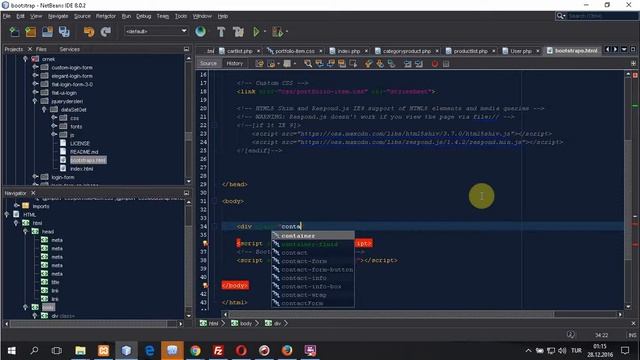Select index.html in the project tree
640x360 pixels.
click(82, 169)
